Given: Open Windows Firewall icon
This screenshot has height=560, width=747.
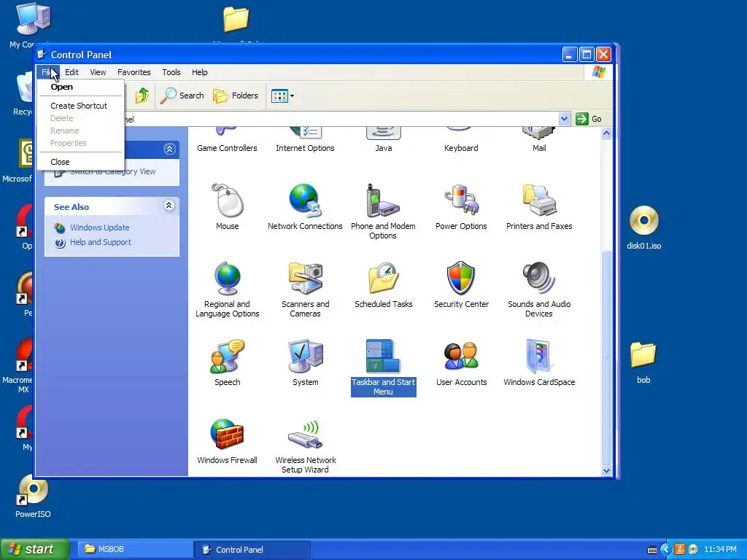Looking at the screenshot, I should [x=228, y=435].
